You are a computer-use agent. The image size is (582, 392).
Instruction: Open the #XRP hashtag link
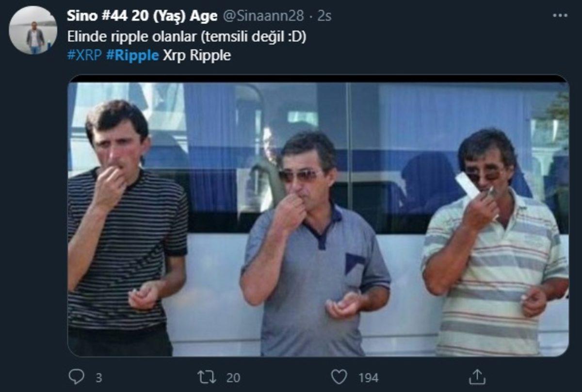pyautogui.click(x=84, y=55)
